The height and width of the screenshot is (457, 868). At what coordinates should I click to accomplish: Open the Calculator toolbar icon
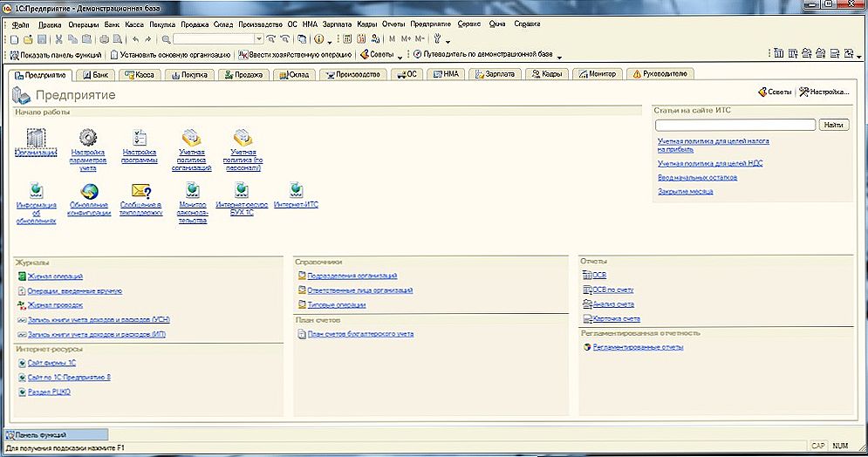pyautogui.click(x=347, y=39)
